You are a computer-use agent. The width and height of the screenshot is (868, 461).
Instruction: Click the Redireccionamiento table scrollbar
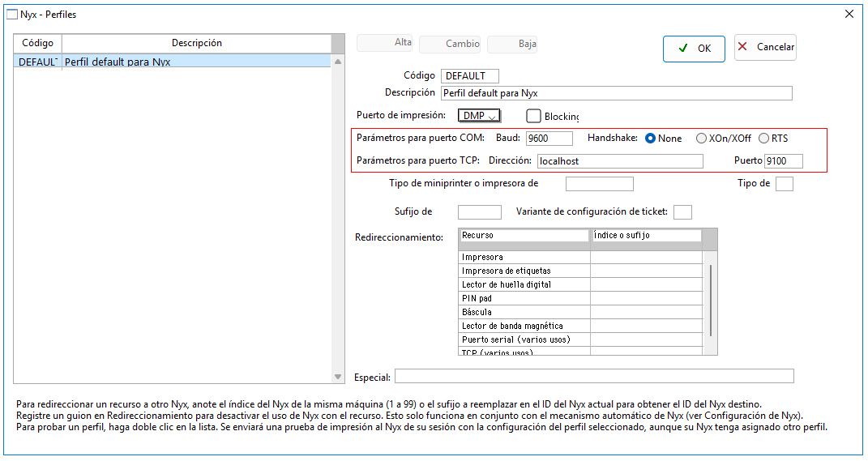pyautogui.click(x=710, y=301)
